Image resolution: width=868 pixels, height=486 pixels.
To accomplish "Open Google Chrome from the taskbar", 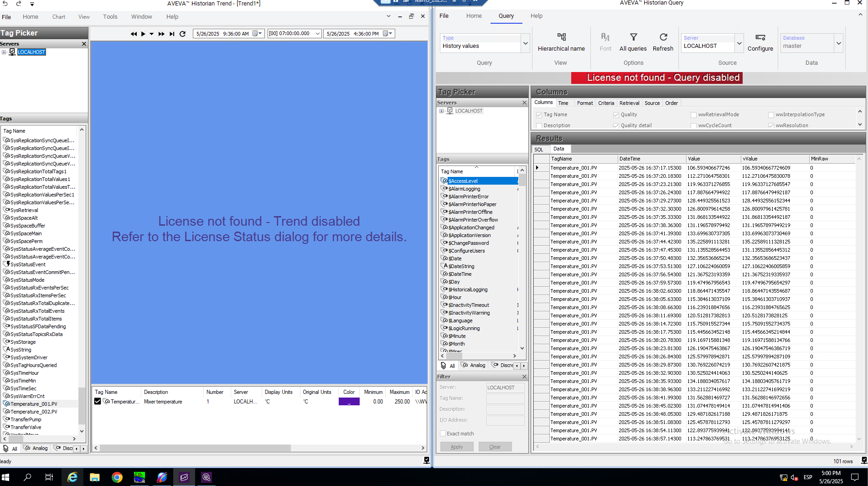I will pyautogui.click(x=117, y=477).
